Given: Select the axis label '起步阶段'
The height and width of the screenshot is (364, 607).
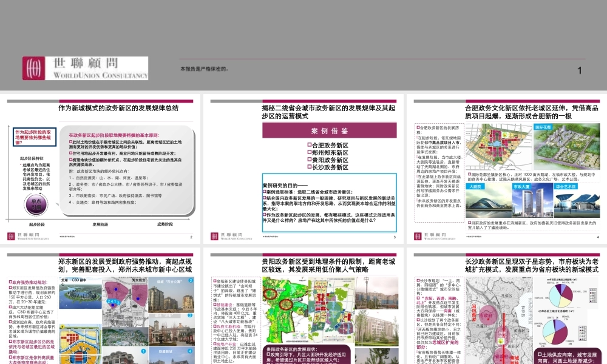Looking at the screenshot, I should [37, 224].
